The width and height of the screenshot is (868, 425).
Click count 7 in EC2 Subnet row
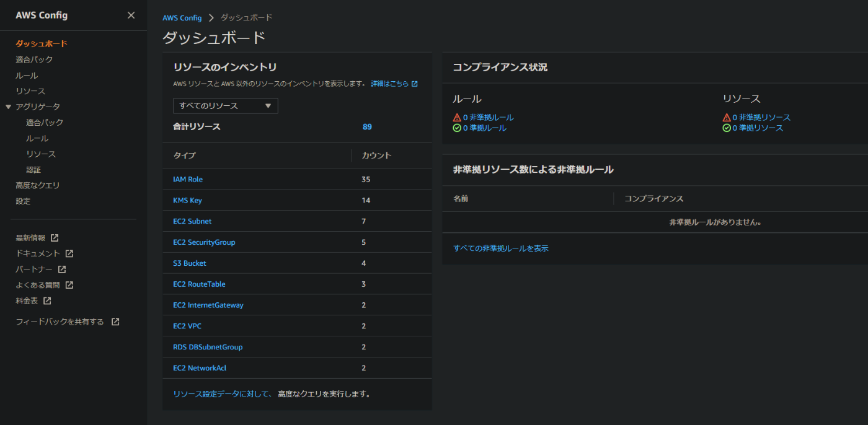(364, 222)
